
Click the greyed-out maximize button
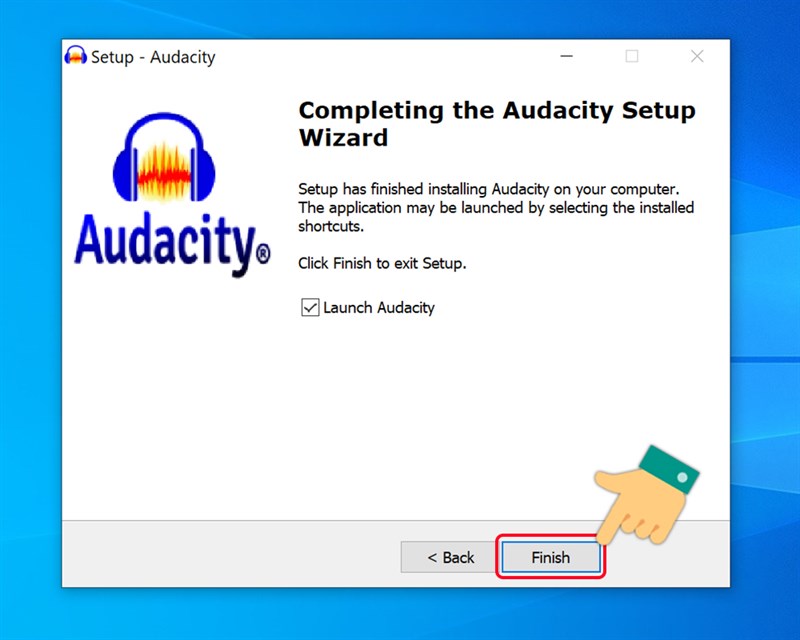click(x=632, y=56)
